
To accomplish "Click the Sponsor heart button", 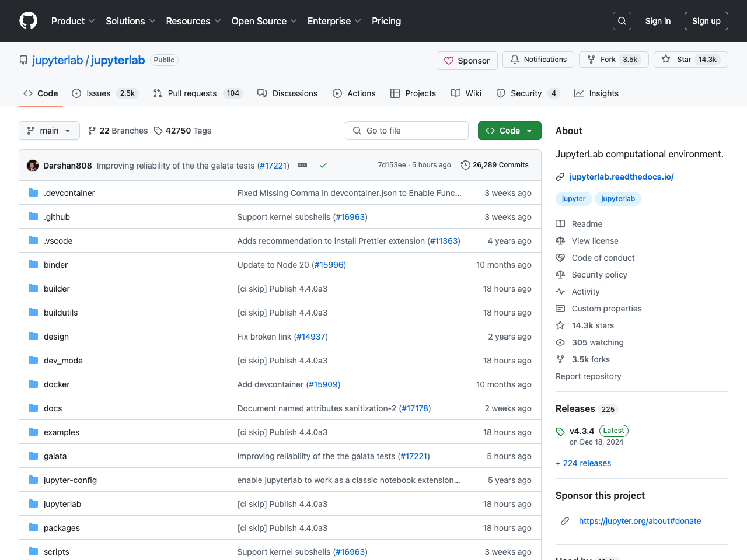I will point(467,61).
